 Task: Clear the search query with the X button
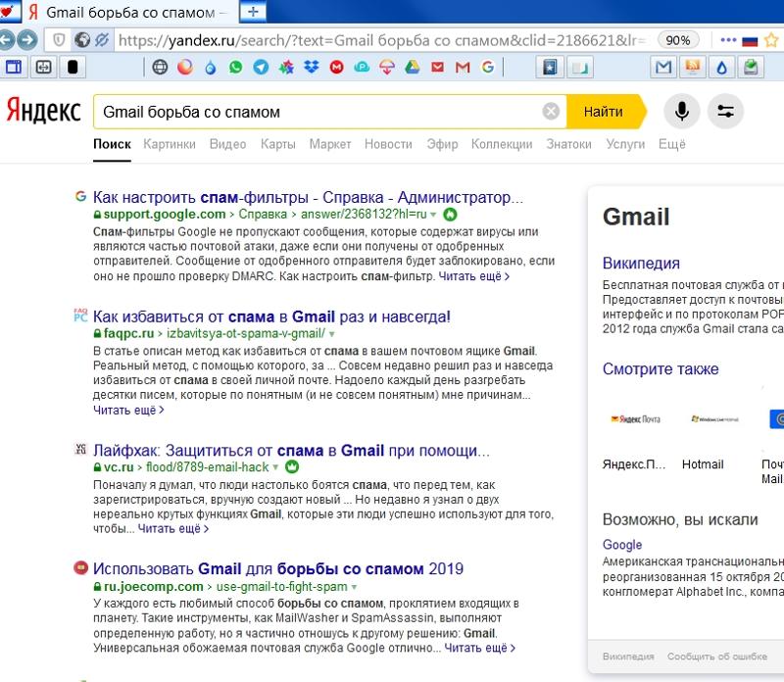(x=551, y=111)
